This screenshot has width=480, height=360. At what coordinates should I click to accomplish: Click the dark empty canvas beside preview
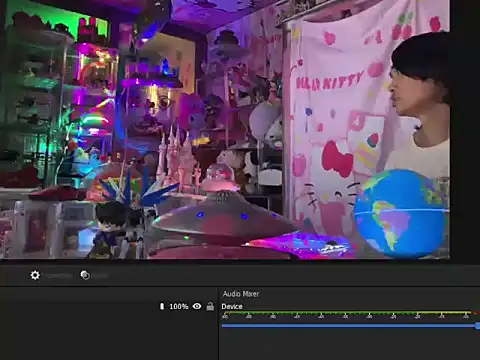(465, 129)
